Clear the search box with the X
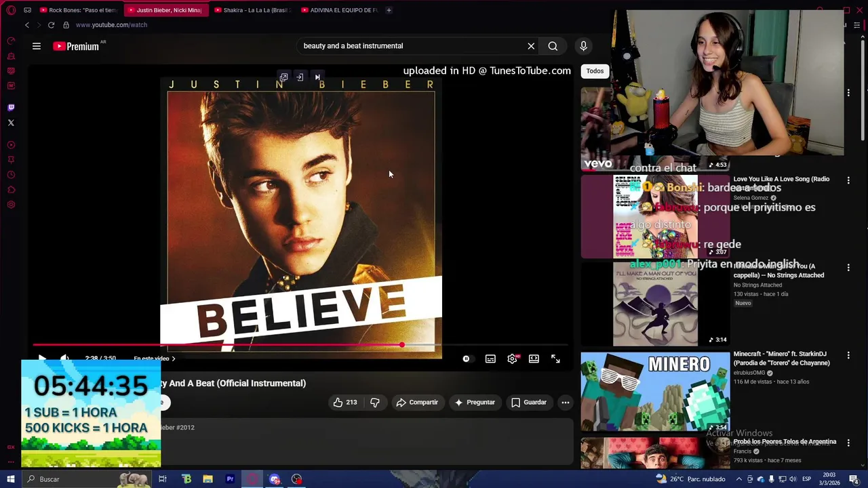The image size is (868, 488). point(531,46)
